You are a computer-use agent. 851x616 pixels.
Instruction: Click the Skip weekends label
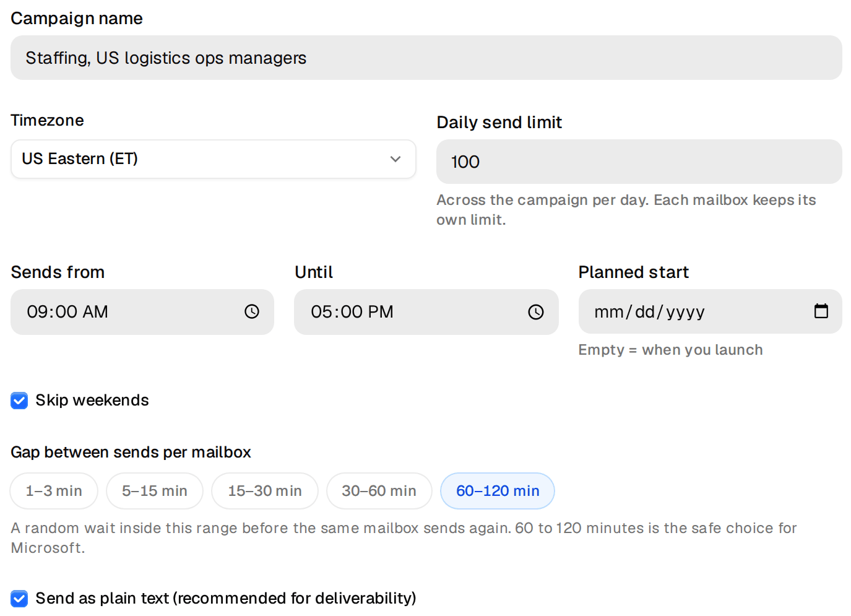(x=92, y=401)
